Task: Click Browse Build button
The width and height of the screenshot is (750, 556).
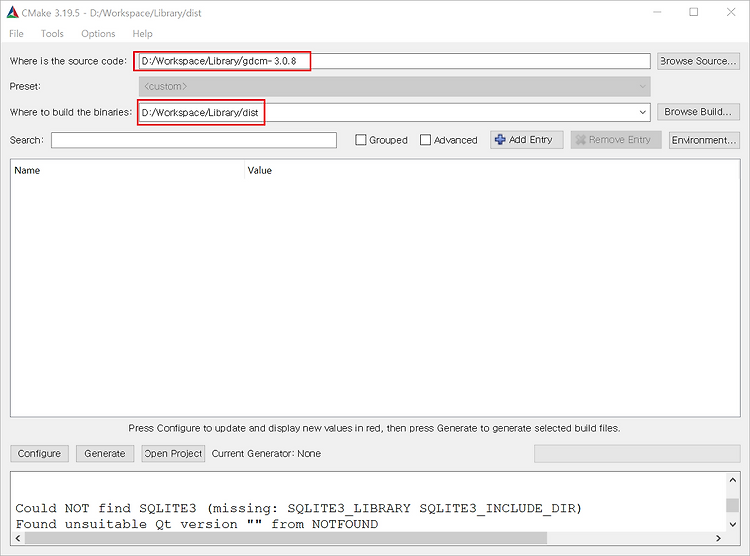Action: [x=698, y=111]
